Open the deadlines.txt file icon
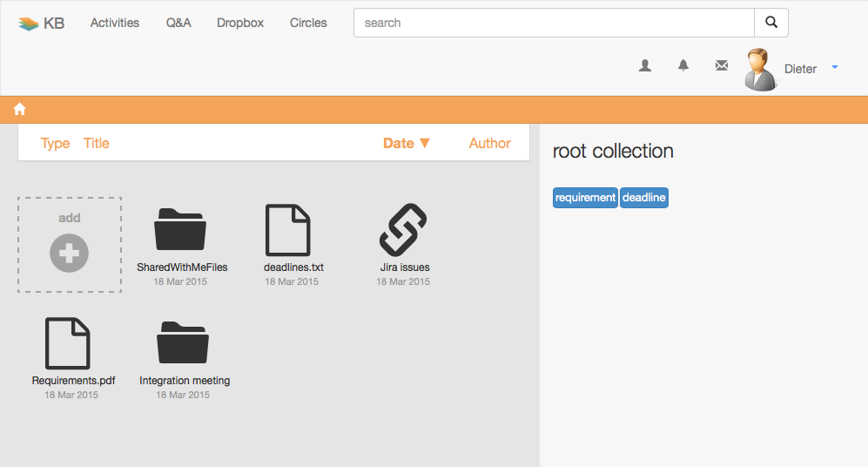 [288, 230]
